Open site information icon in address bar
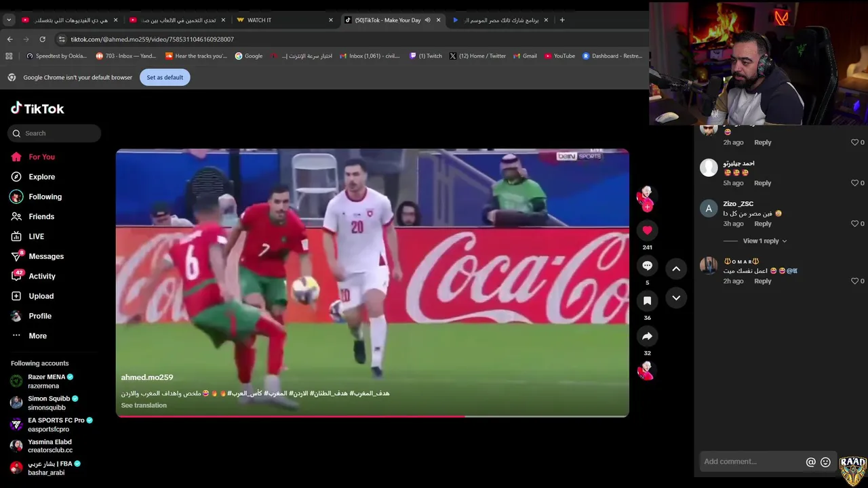The height and width of the screenshot is (488, 868). coord(62,39)
